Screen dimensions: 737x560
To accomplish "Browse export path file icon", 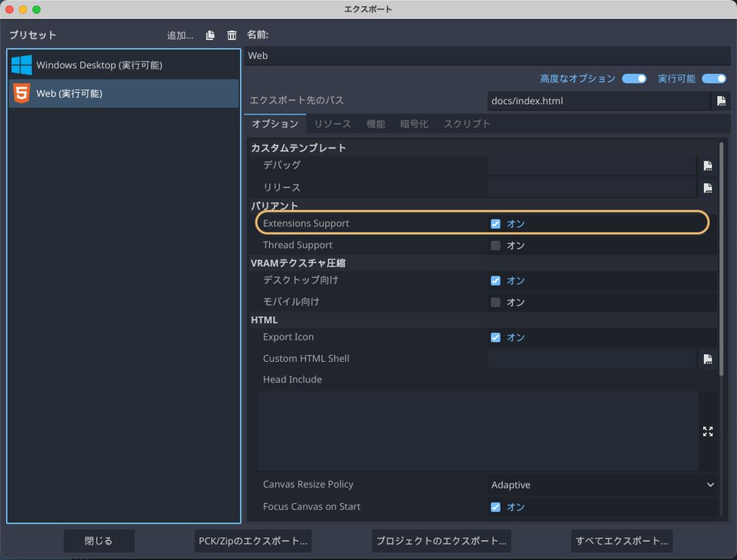I will pos(721,101).
